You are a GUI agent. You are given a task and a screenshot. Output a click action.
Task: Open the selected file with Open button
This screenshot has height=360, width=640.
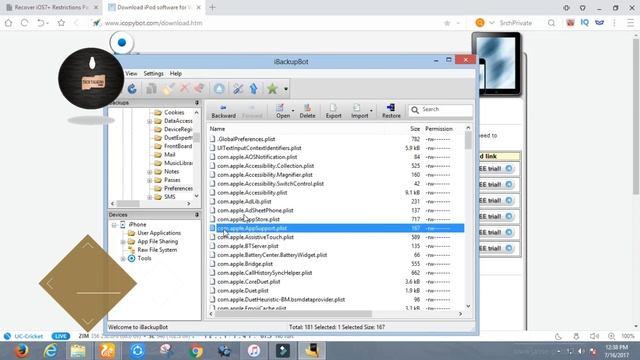point(282,111)
